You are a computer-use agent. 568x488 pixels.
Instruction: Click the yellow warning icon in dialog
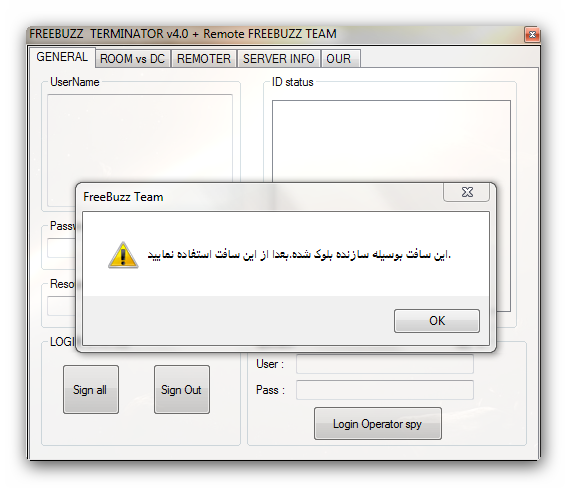click(123, 255)
